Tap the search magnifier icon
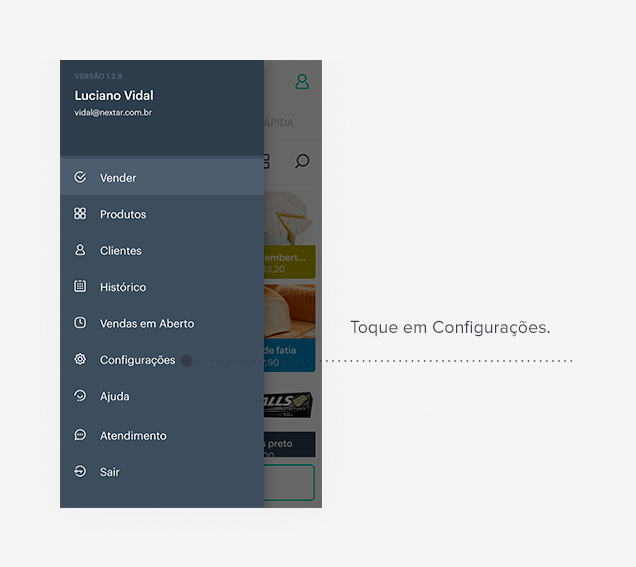The height and width of the screenshot is (567, 636). tap(302, 161)
